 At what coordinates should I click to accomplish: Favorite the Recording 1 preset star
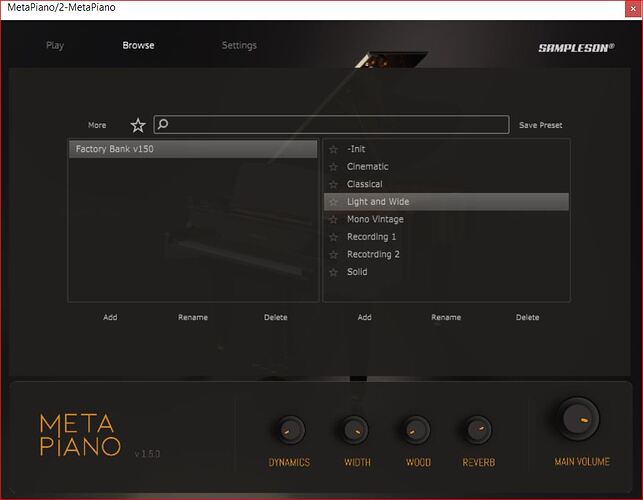pyautogui.click(x=333, y=237)
